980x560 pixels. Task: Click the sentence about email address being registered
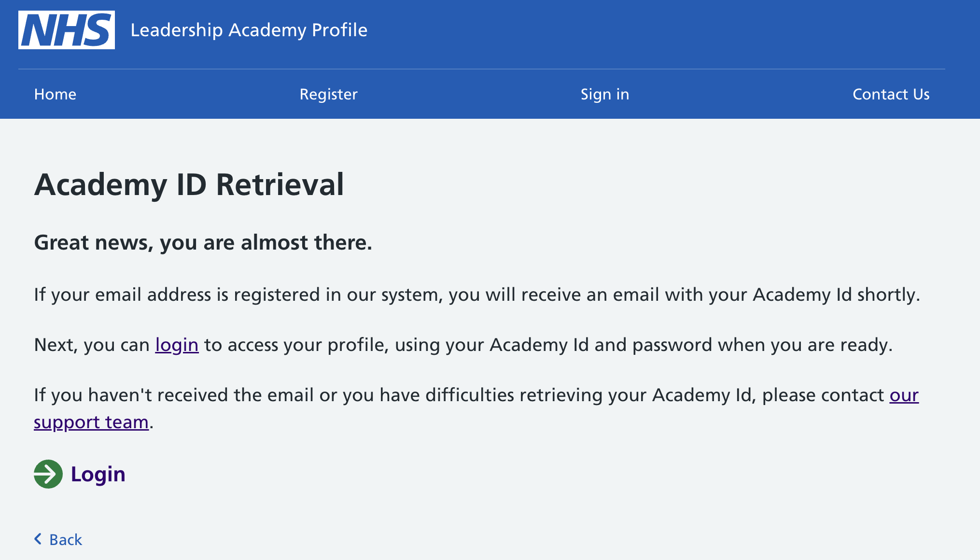click(x=477, y=295)
